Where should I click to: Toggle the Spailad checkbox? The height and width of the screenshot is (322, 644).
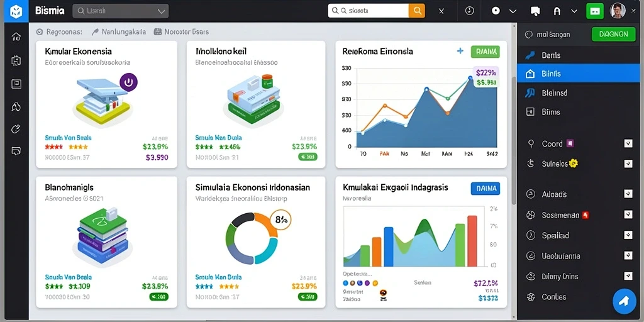pyautogui.click(x=628, y=235)
